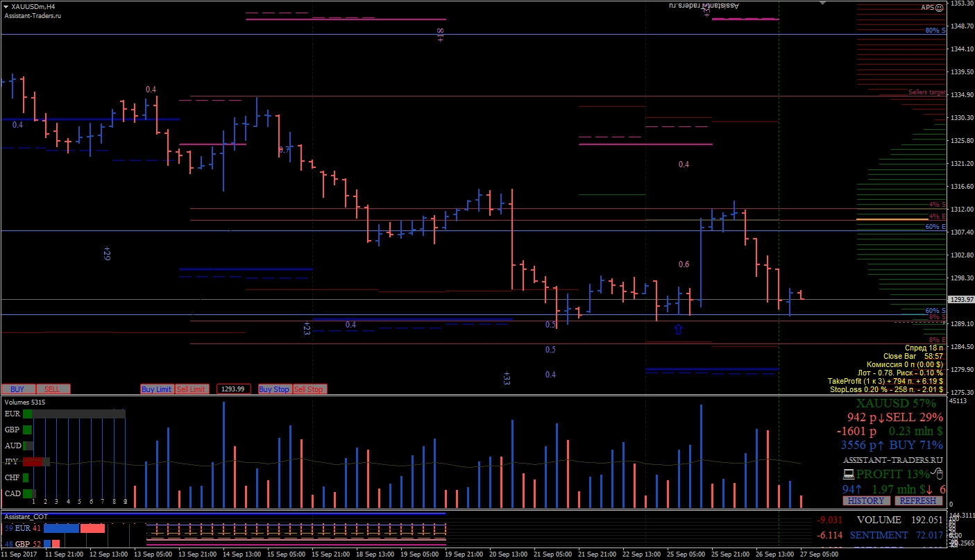Click the GBP currency strength bar
The width and height of the screenshot is (975, 560).
click(x=28, y=430)
